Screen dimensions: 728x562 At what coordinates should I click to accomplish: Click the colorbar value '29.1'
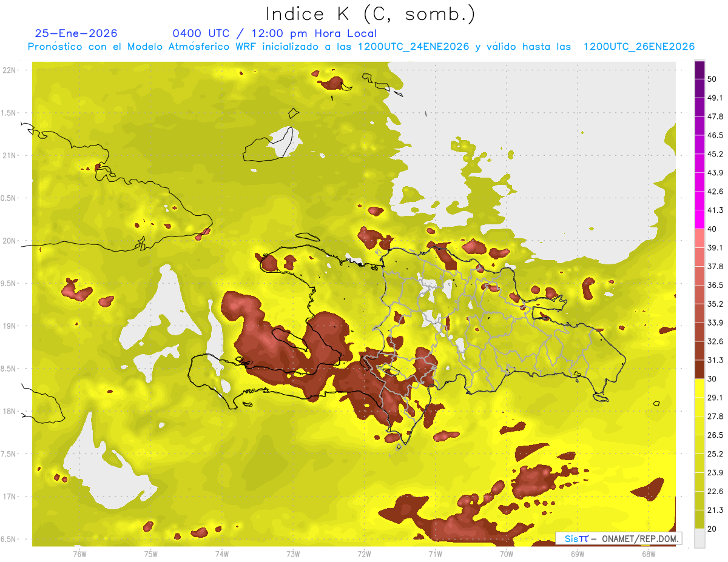pyautogui.click(x=715, y=398)
